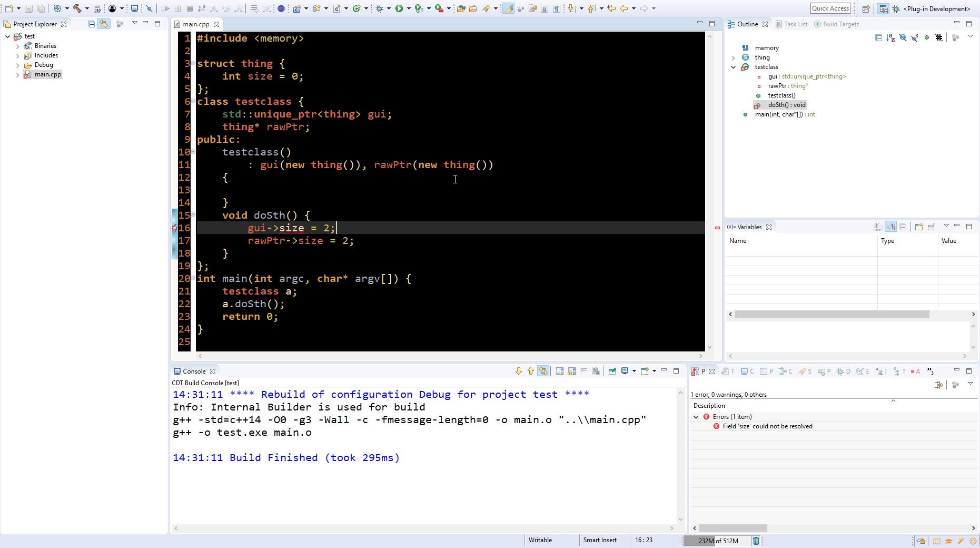Collapse All icon in Outline toolbar
This screenshot has width=980, height=548.
[878, 37]
